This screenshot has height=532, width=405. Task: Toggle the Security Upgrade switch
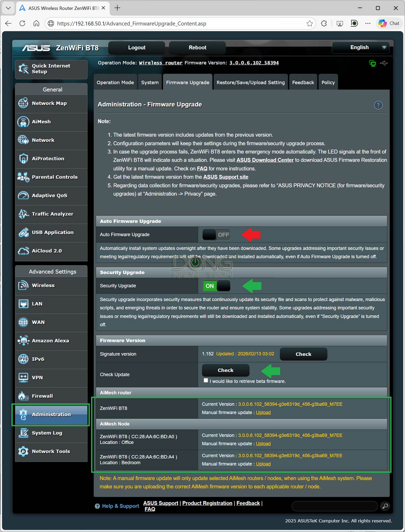(x=216, y=286)
